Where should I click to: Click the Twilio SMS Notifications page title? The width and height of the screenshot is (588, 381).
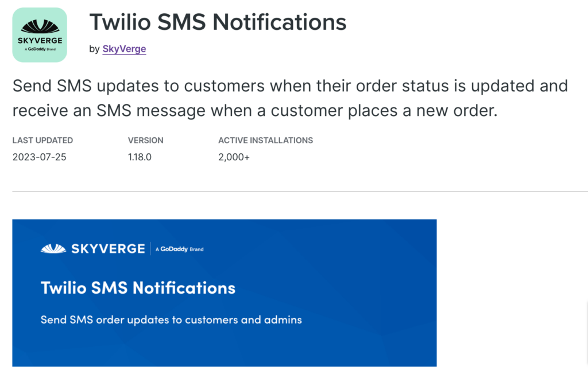218,22
